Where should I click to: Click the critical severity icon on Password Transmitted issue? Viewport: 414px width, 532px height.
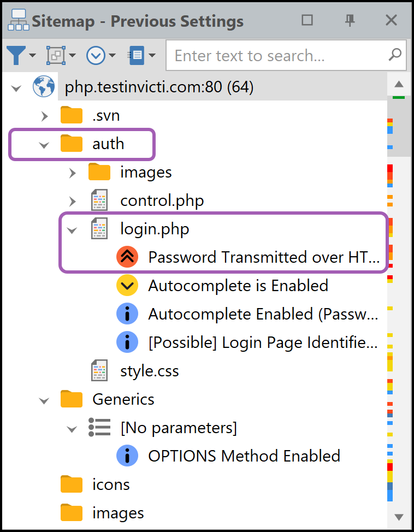tap(127, 257)
